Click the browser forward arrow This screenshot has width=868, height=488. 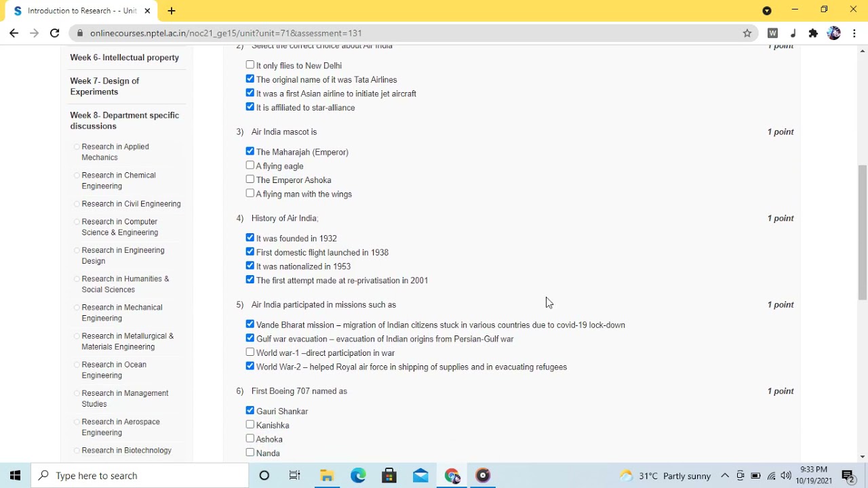34,33
